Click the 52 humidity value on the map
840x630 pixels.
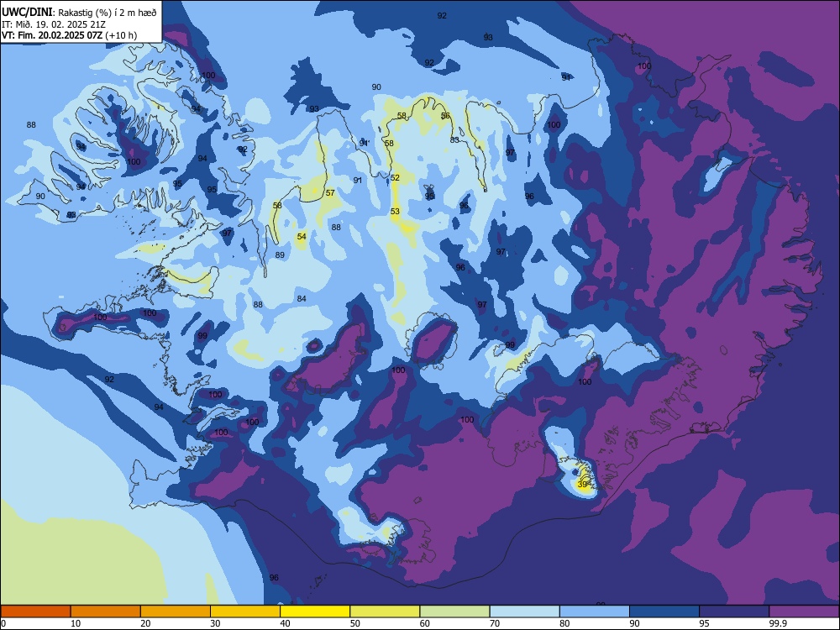395,178
